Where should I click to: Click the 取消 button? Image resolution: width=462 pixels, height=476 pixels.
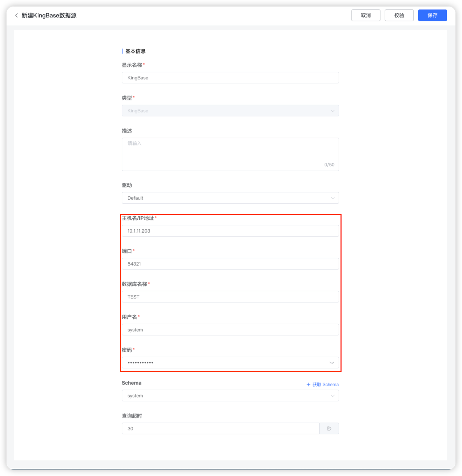coord(366,15)
